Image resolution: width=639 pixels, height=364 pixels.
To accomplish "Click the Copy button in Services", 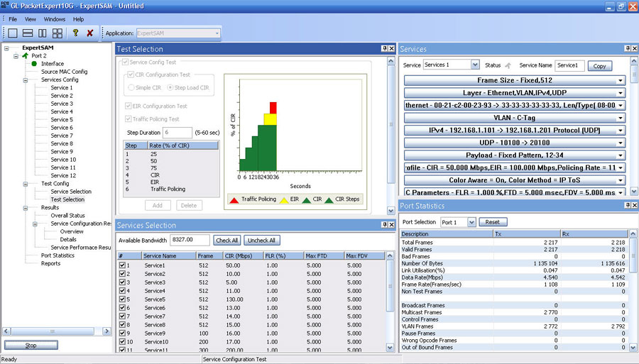I will (599, 66).
